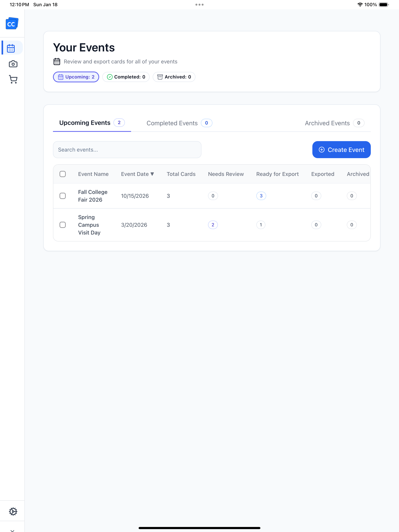Open the Fall College Fair 2026 event
This screenshot has height=532, width=399.
pyautogui.click(x=93, y=196)
